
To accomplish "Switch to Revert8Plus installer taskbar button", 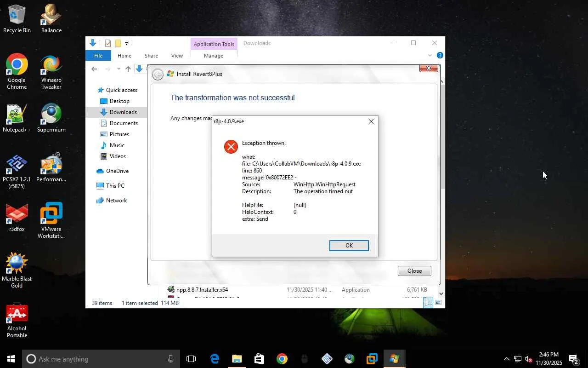I will pyautogui.click(x=394, y=359).
